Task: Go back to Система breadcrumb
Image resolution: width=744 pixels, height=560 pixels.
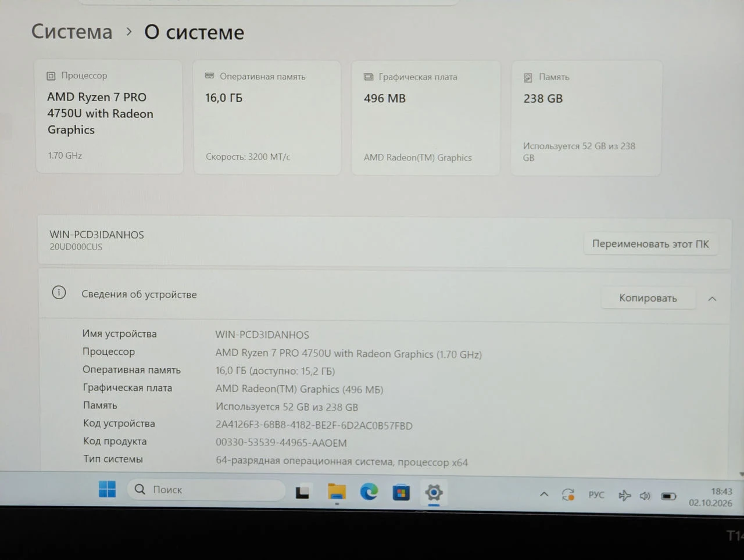Action: coord(71,31)
